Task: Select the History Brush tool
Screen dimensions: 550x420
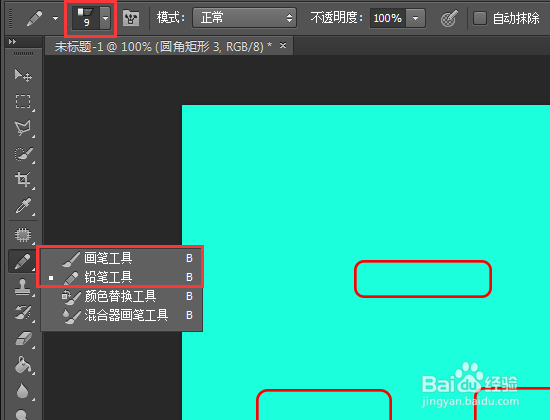Action: point(23,313)
